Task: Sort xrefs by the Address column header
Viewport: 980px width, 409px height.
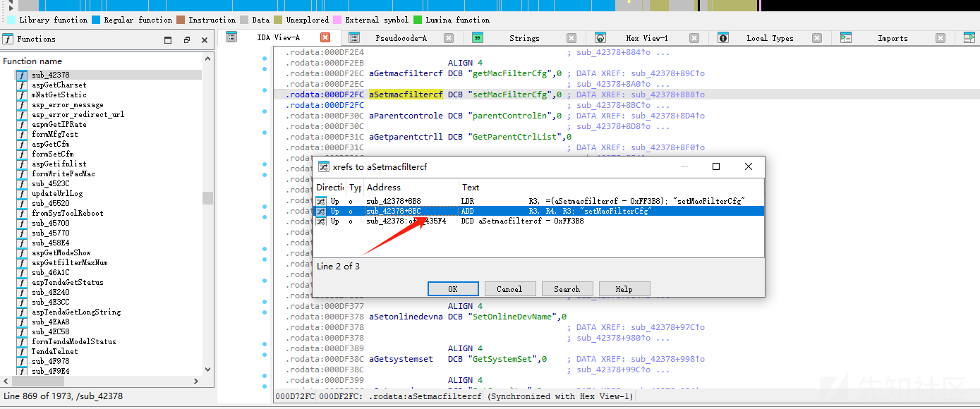Action: pyautogui.click(x=411, y=188)
